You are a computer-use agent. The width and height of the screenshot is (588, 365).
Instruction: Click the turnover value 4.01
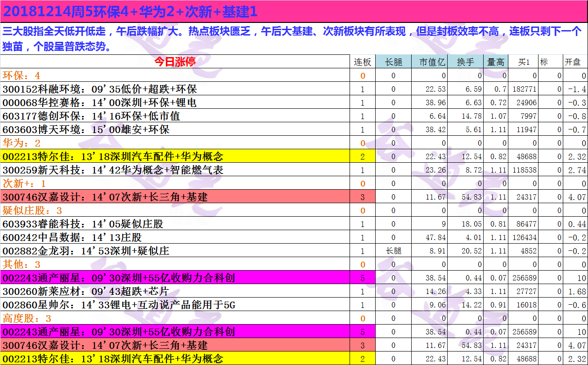(474, 238)
